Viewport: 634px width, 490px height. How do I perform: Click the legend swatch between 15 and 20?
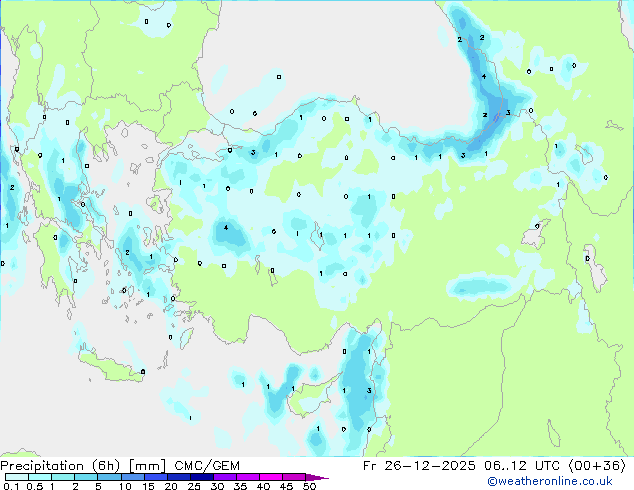pyautogui.click(x=155, y=477)
